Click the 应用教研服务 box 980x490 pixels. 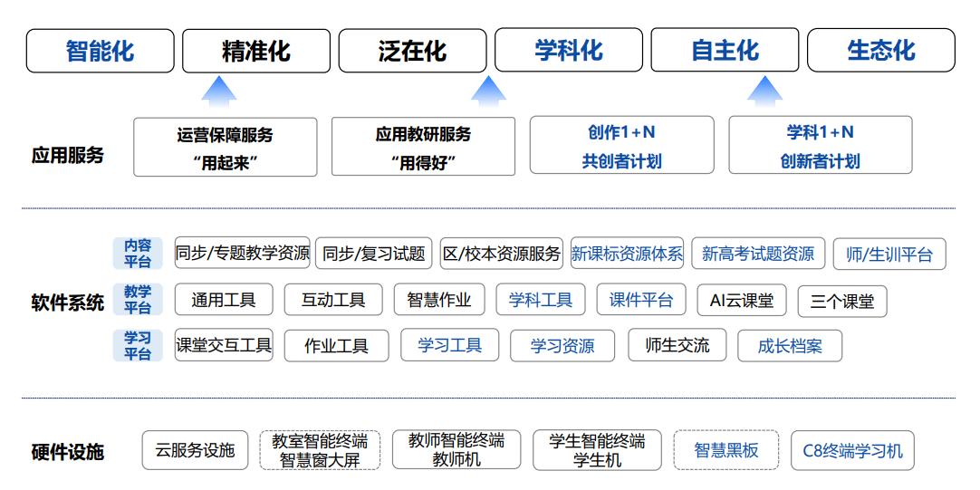(x=423, y=147)
